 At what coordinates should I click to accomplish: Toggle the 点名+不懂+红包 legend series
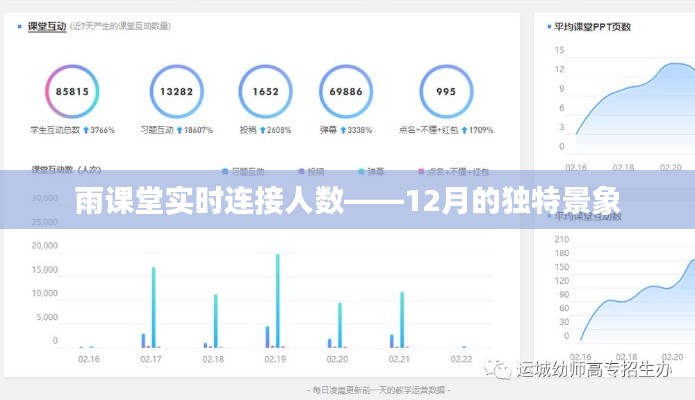(x=453, y=172)
